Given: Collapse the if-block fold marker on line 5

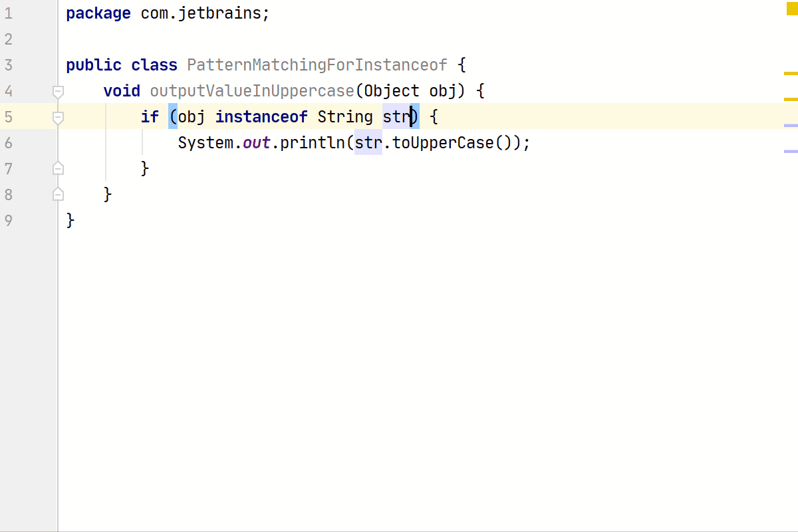Looking at the screenshot, I should [58, 117].
